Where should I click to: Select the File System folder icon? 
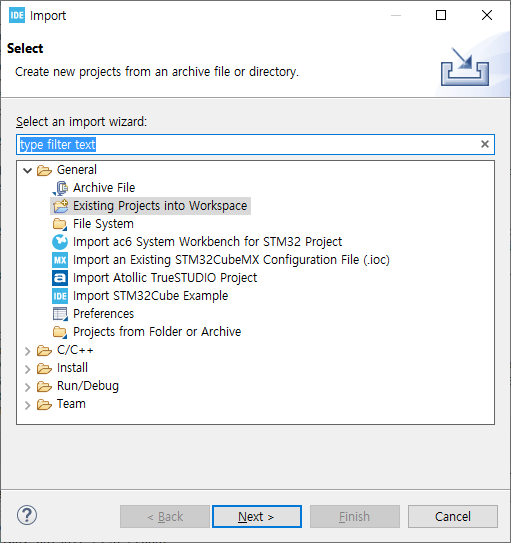(60, 224)
